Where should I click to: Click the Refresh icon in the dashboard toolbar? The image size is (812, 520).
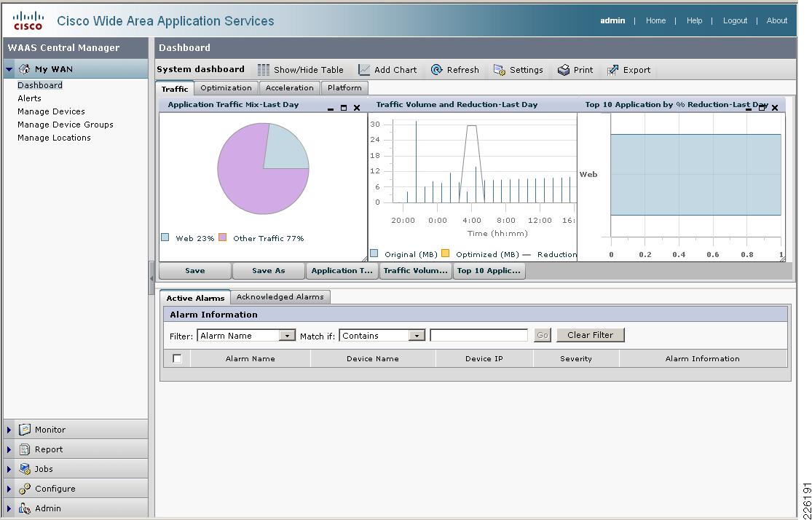[436, 70]
